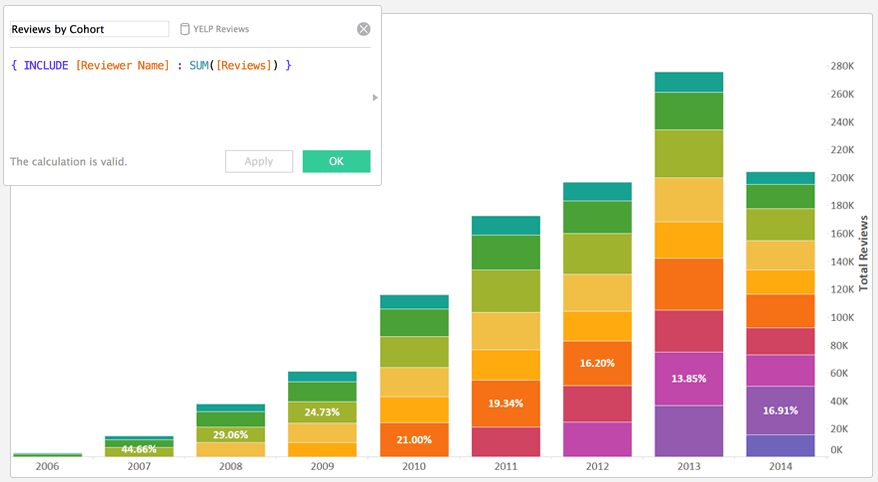The width and height of the screenshot is (878, 482).
Task: Edit the Reviews by Cohort name field
Action: pyautogui.click(x=90, y=29)
